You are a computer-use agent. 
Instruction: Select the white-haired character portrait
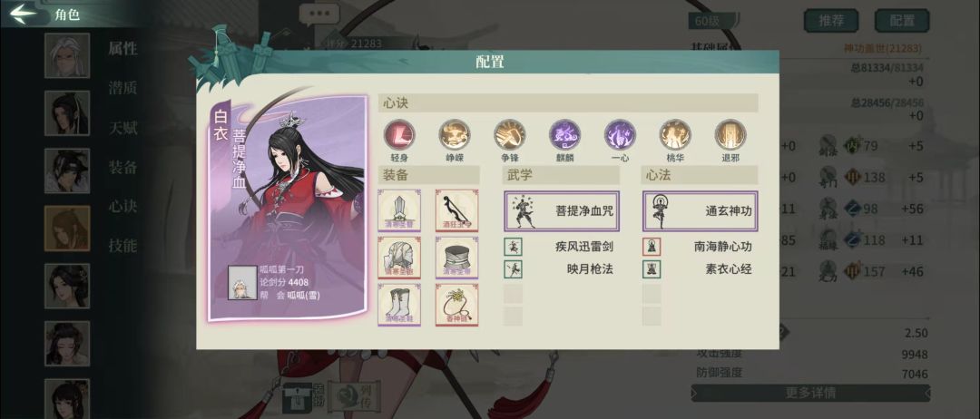tap(67, 55)
